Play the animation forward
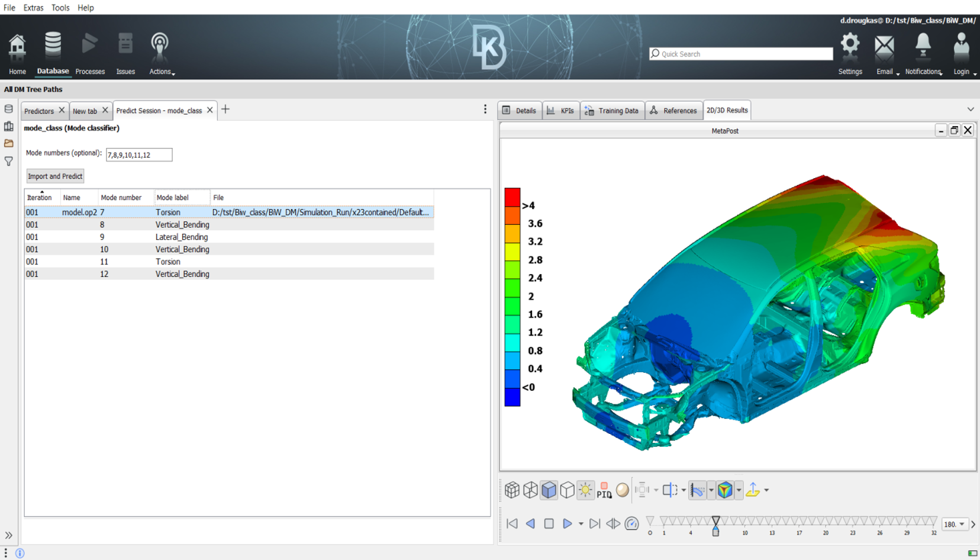 567,524
